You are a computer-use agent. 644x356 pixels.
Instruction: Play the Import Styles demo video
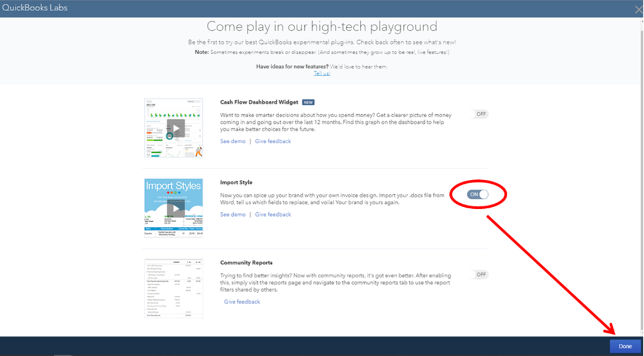coord(176,208)
